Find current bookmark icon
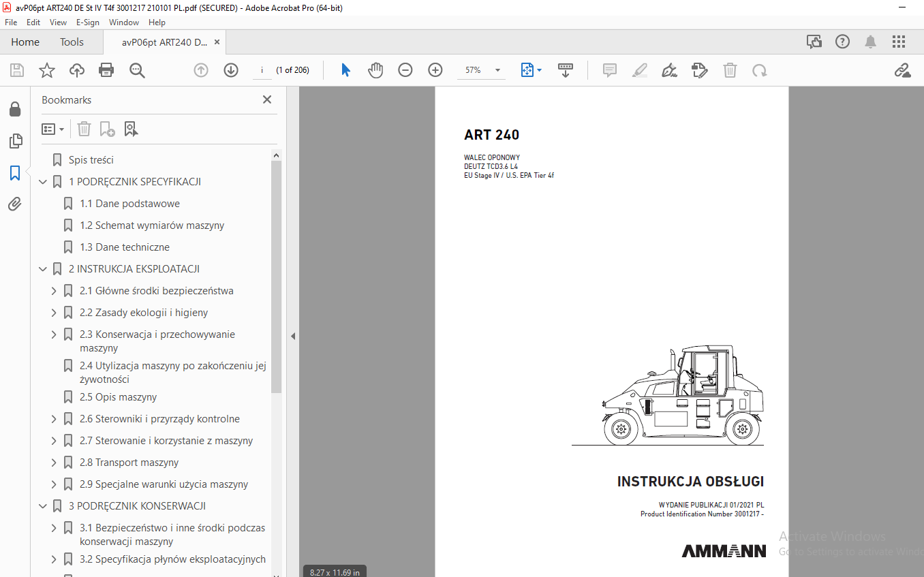Image resolution: width=924 pixels, height=577 pixels. (131, 129)
